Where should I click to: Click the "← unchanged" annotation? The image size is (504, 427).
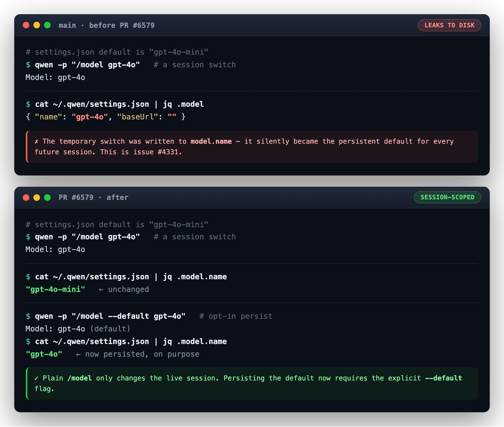[x=124, y=289]
